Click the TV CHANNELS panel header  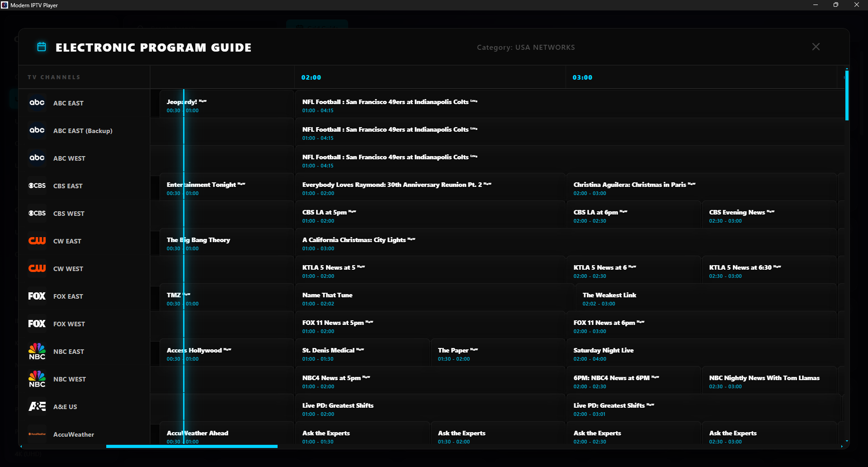pyautogui.click(x=54, y=77)
